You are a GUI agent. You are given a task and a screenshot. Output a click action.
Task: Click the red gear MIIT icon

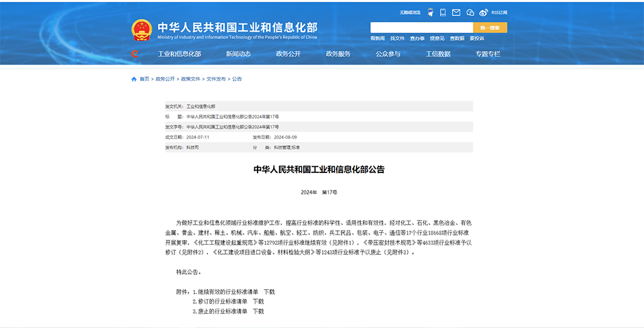click(135, 54)
